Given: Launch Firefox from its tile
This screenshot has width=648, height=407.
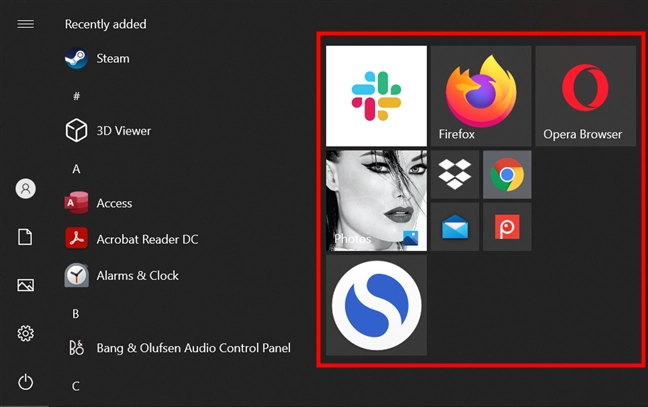Looking at the screenshot, I should (x=481, y=96).
